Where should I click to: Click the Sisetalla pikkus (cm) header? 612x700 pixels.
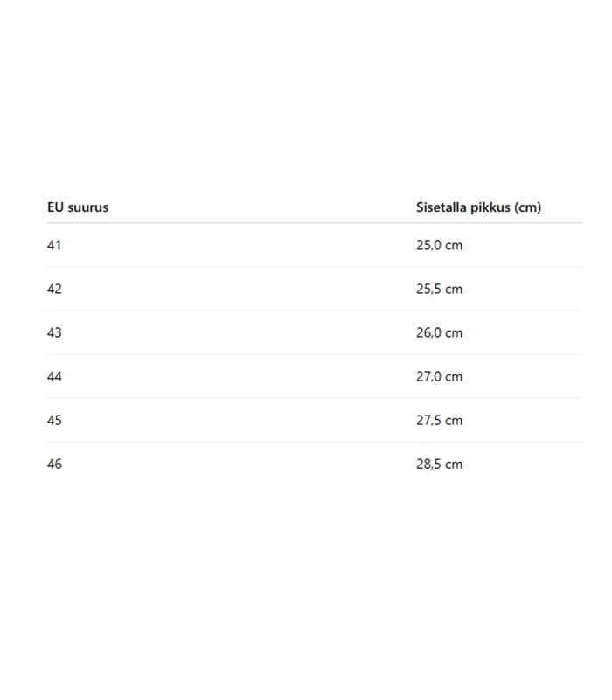point(478,207)
